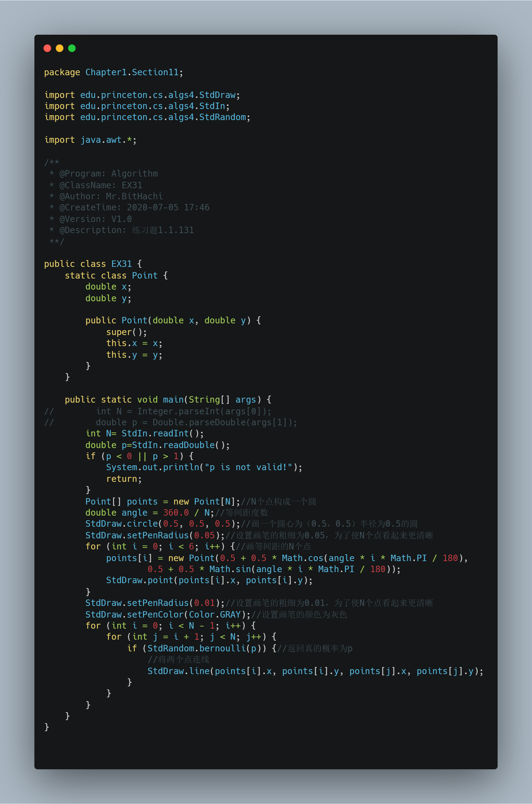Viewport: 532px width, 804px height.
Task: Click the StdRandom.bernoulli(p) condition
Action: point(197,648)
